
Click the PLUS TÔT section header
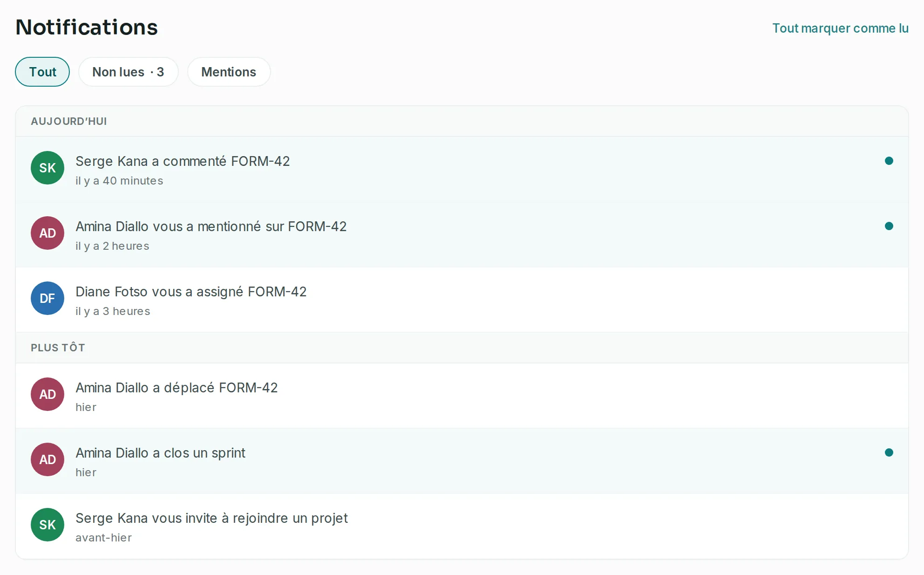click(462, 348)
